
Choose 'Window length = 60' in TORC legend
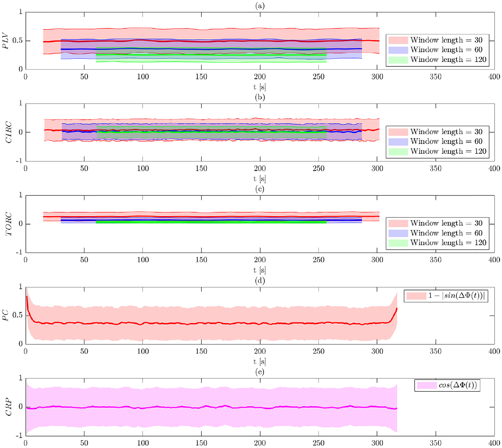446,233
